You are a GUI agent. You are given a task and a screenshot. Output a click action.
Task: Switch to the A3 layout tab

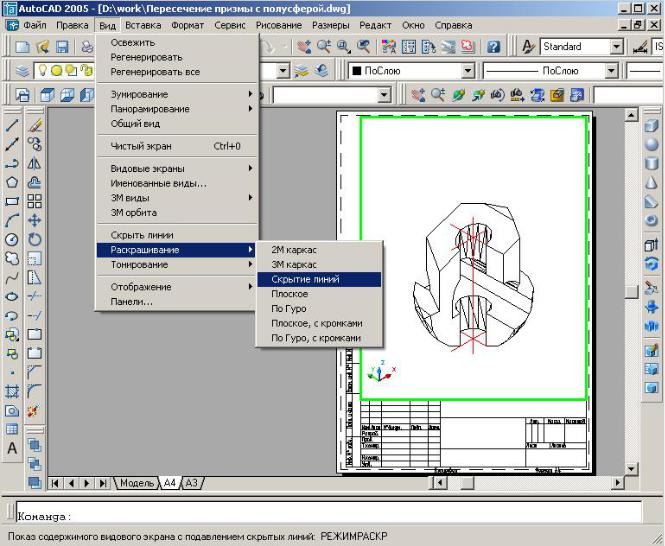192,483
